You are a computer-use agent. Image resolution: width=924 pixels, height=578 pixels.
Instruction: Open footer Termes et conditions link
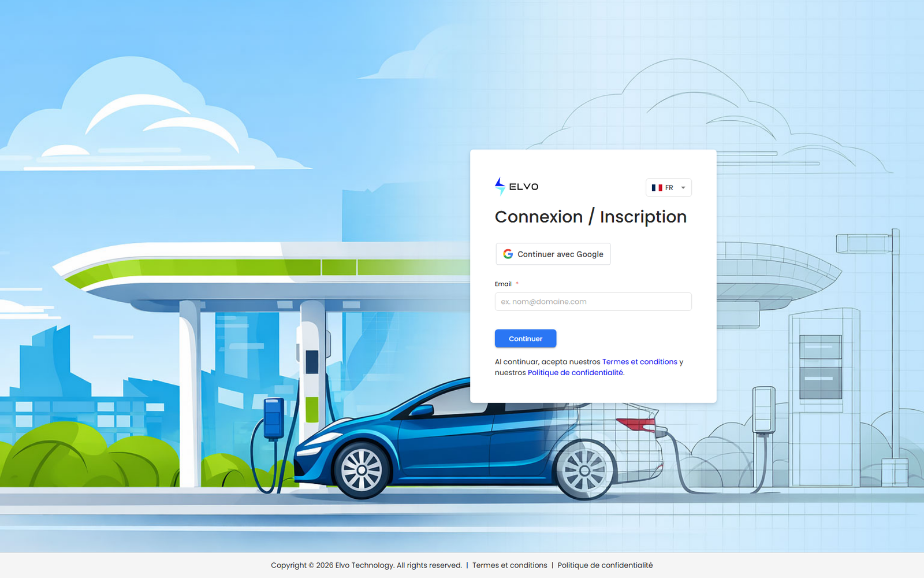click(x=510, y=565)
